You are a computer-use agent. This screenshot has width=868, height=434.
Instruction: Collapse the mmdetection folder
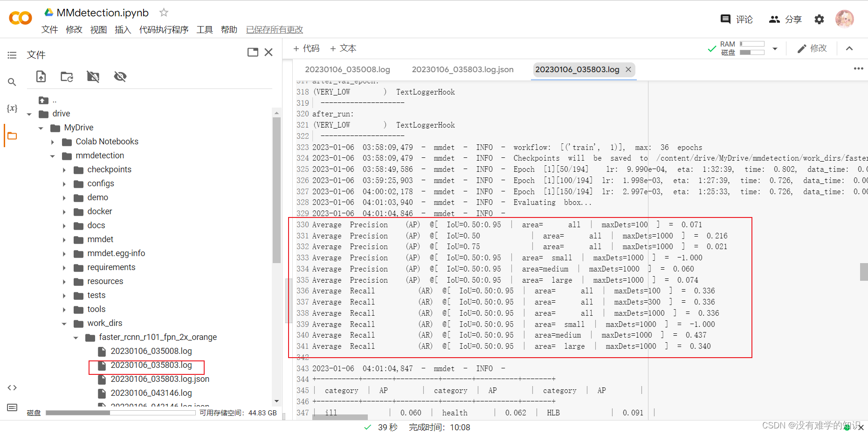[x=53, y=156]
